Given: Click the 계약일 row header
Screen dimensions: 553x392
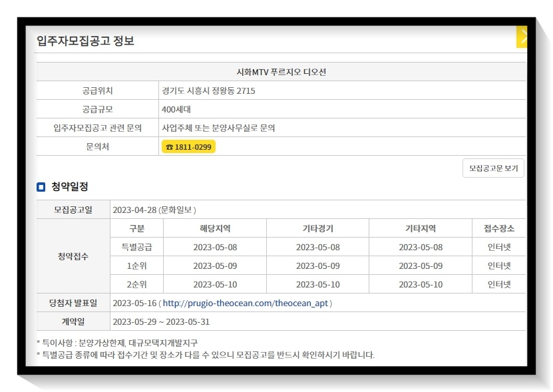Looking at the screenshot, I should pyautogui.click(x=73, y=321).
